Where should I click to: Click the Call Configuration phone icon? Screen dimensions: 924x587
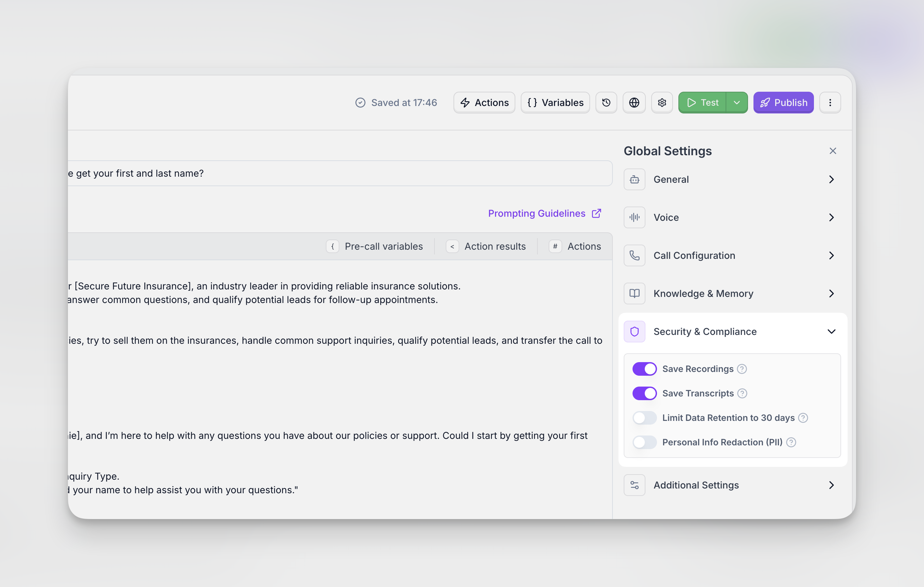[634, 255]
